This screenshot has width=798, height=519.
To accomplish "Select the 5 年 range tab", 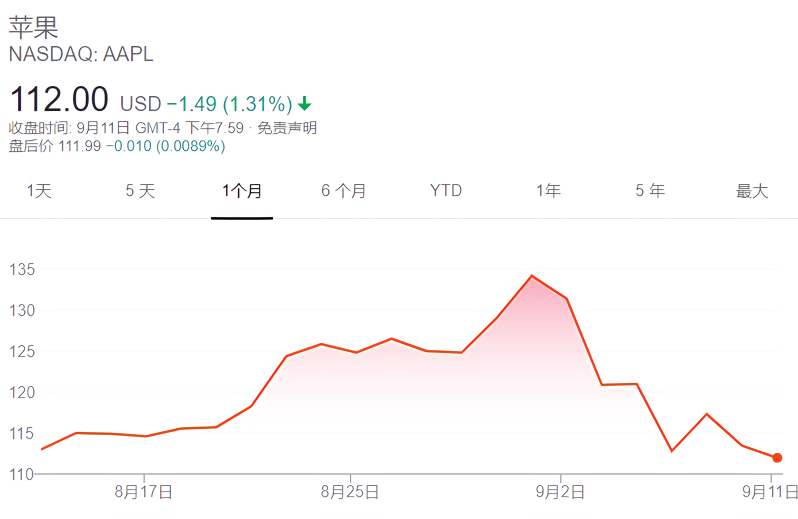I will point(650,191).
